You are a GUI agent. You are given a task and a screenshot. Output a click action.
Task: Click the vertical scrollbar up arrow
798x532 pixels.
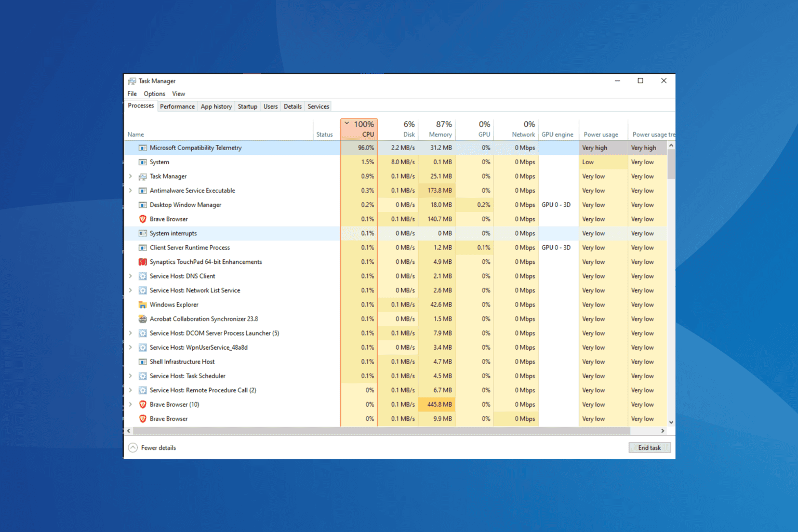point(671,145)
